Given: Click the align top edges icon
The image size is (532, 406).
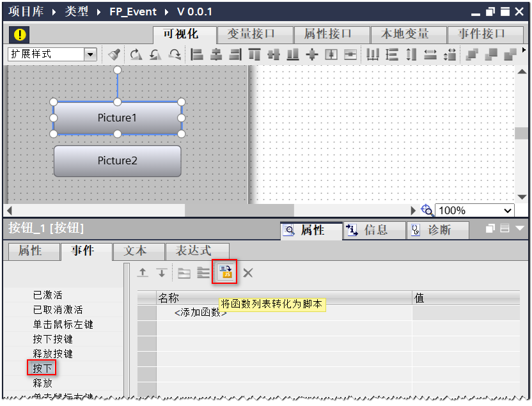Looking at the screenshot, I should pyautogui.click(x=256, y=55).
